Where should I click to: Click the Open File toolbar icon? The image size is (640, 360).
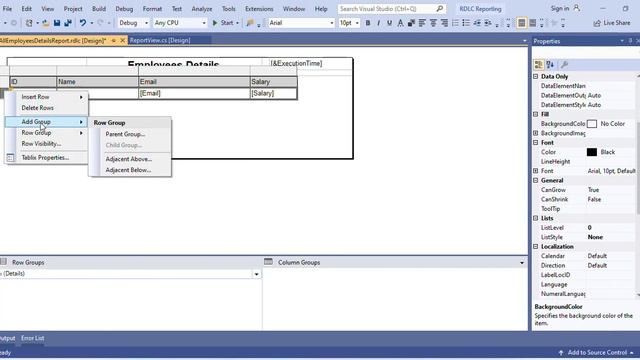46,23
